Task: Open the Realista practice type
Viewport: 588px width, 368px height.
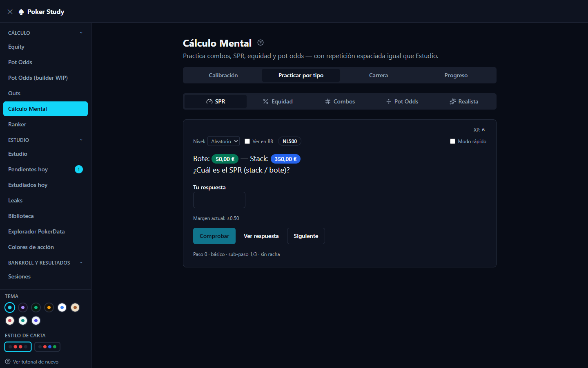Action: pyautogui.click(x=464, y=101)
